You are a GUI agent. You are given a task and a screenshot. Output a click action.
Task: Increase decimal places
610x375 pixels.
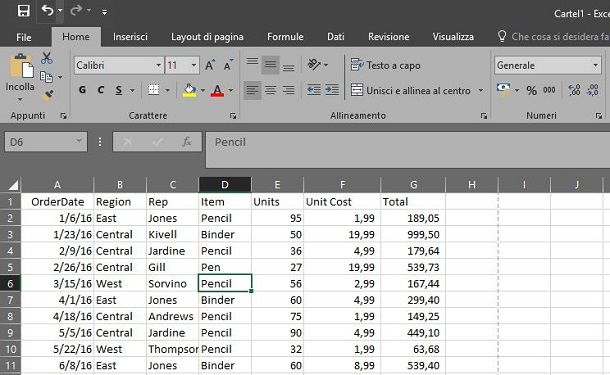(x=574, y=90)
